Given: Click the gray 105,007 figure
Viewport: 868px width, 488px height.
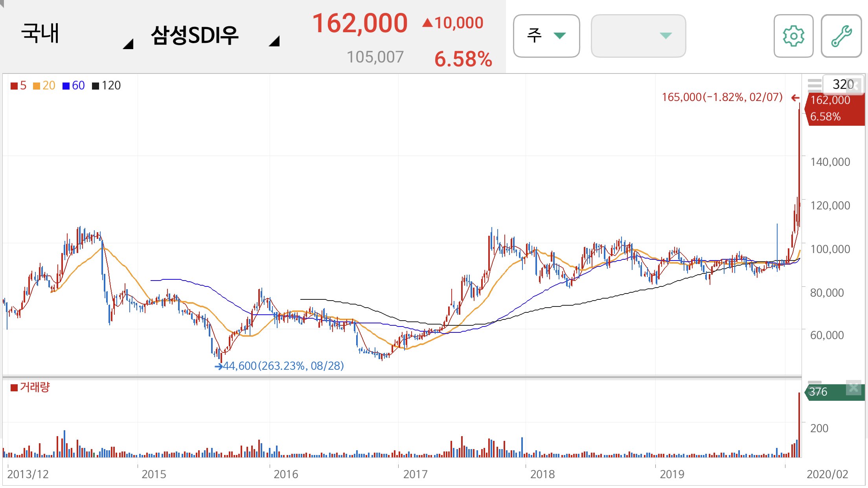Looking at the screenshot, I should pyautogui.click(x=375, y=57).
